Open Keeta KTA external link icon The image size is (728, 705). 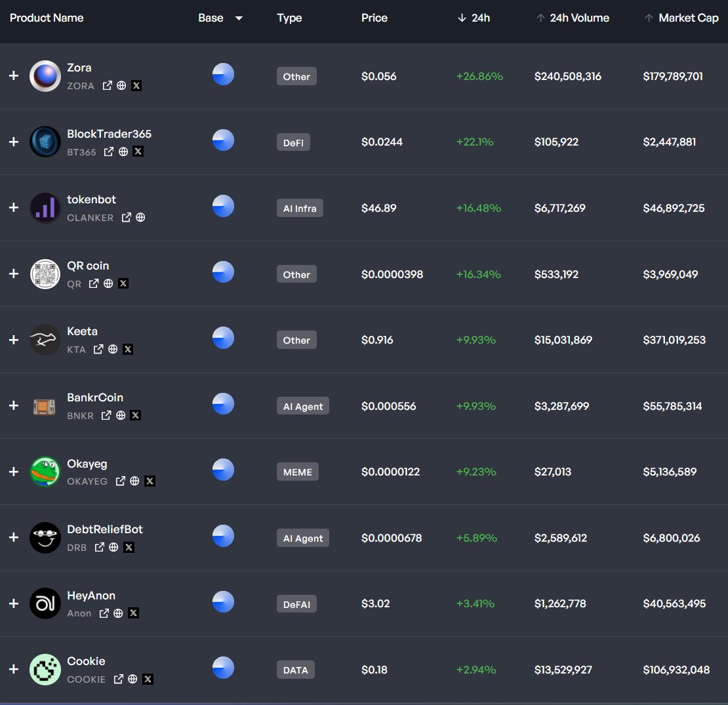(x=98, y=350)
